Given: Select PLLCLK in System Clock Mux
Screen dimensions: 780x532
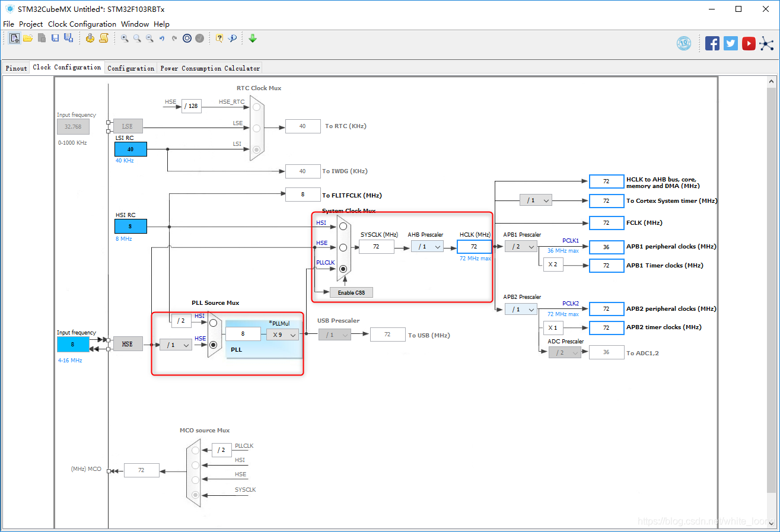Looking at the screenshot, I should (x=343, y=269).
